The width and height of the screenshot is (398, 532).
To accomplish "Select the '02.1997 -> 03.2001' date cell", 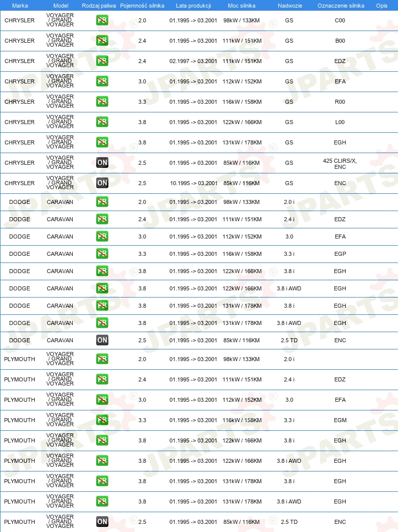I will click(193, 61).
